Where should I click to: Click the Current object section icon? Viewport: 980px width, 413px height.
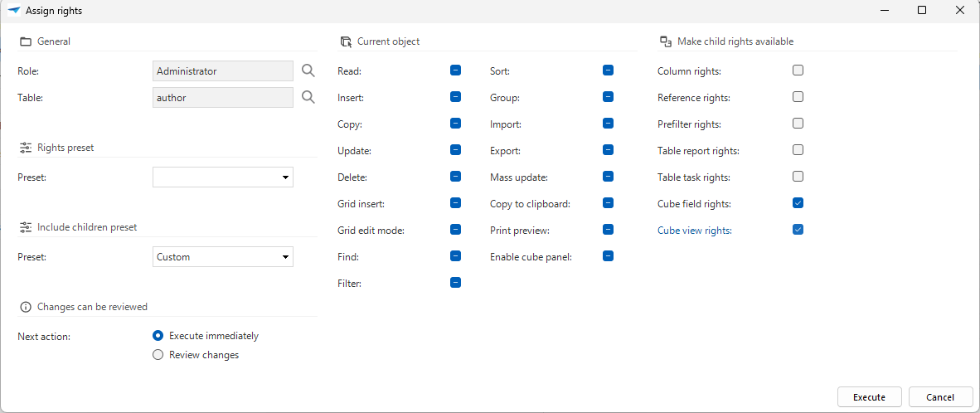346,41
